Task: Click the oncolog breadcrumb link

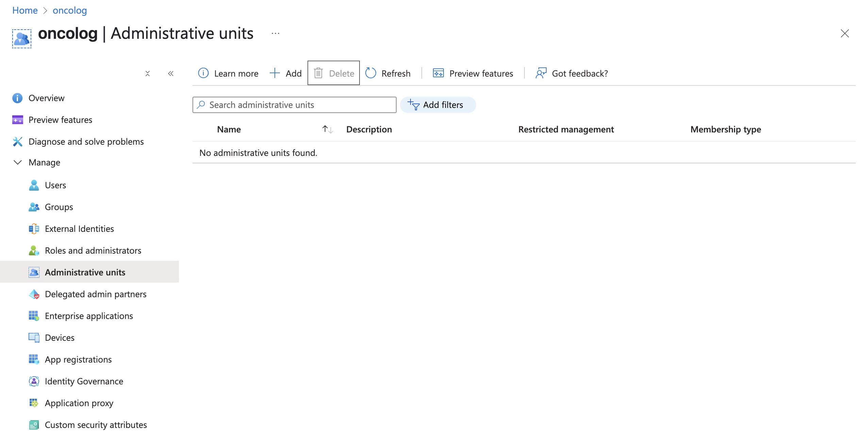Action: (70, 10)
